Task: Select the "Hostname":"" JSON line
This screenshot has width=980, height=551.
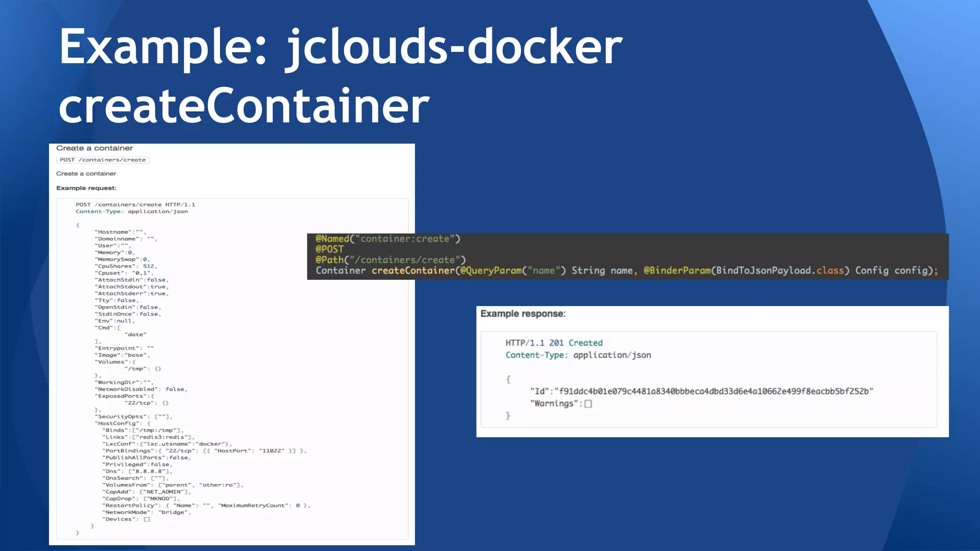Action: [x=120, y=232]
